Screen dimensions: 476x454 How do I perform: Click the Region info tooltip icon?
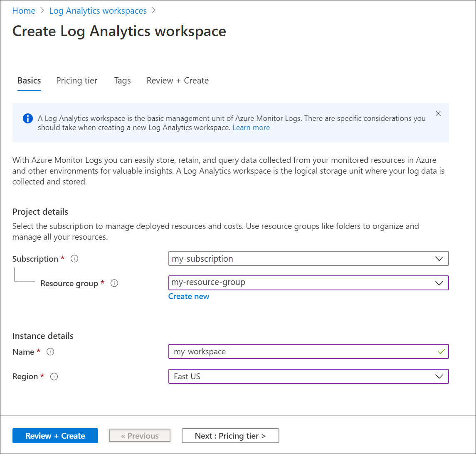pos(54,376)
